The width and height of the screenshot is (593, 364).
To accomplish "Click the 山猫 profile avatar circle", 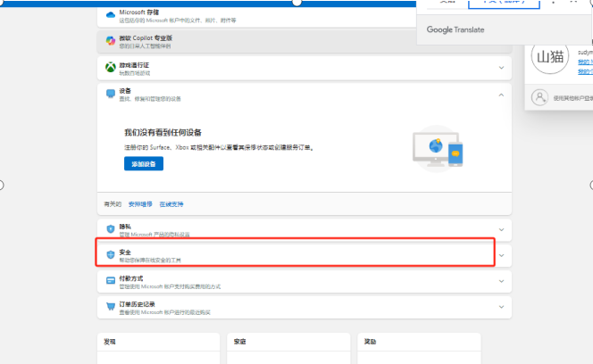I will 551,58.
